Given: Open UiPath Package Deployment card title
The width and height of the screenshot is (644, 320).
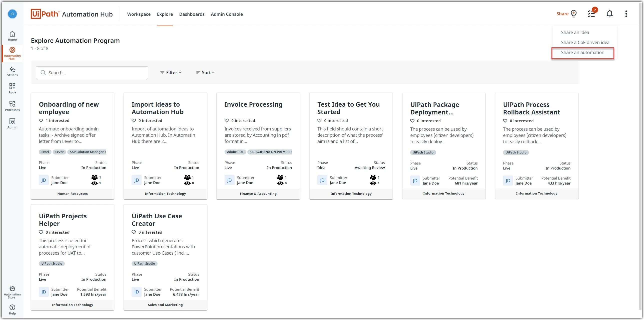Looking at the screenshot, I should (x=434, y=108).
